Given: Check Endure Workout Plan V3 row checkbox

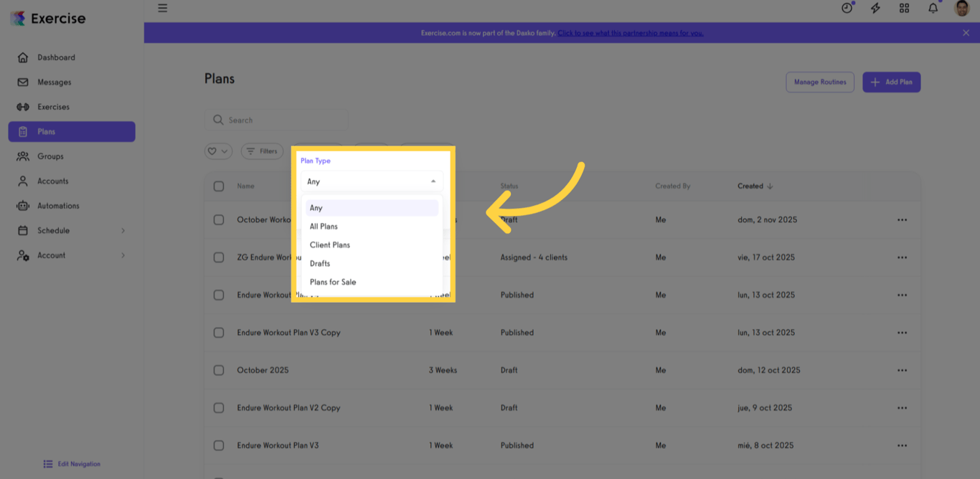Looking at the screenshot, I should 219,445.
